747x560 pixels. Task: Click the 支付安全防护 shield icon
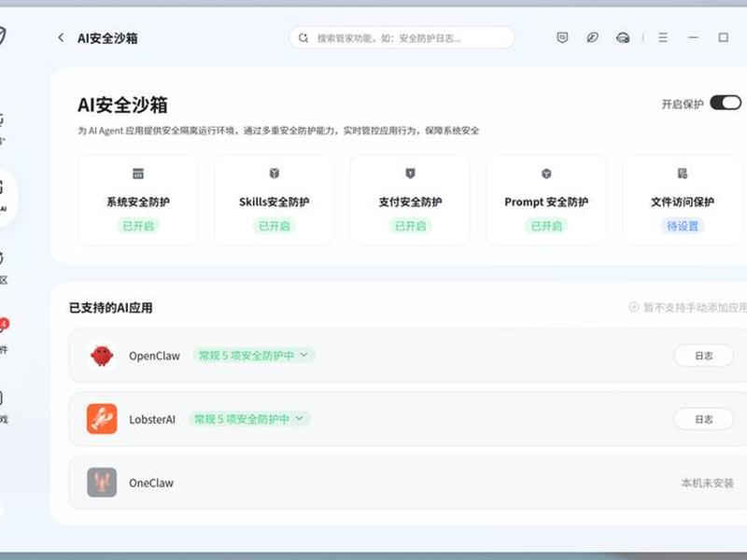(410, 174)
